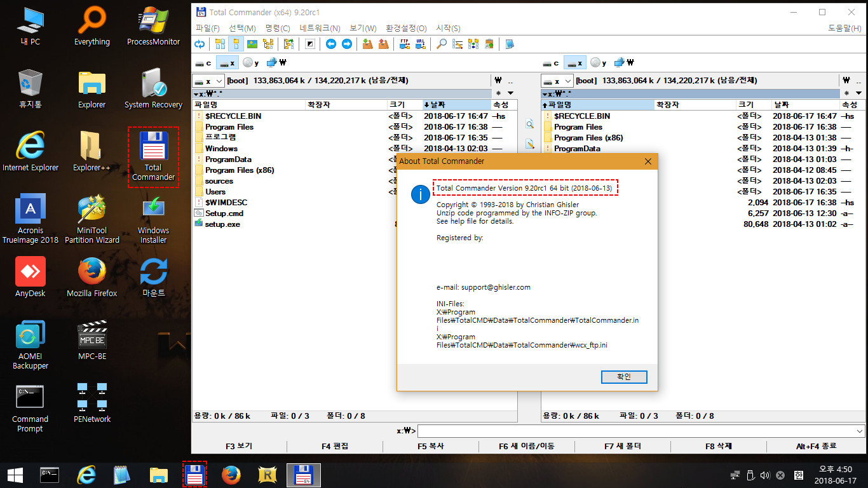Go to root with left panel ₩ button
This screenshot has width=868, height=488.
(x=498, y=81)
